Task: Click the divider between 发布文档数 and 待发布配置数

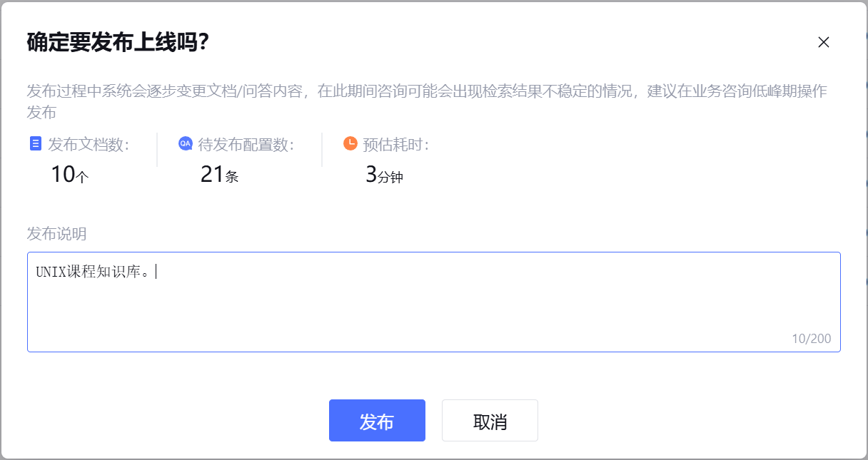Action: [x=156, y=150]
